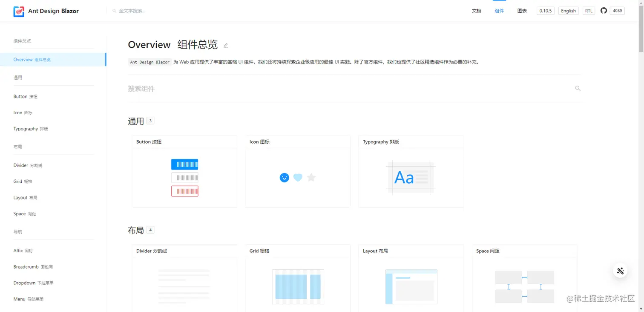Click the count badge 4 beside 布局
644x312 pixels.
coord(150,230)
